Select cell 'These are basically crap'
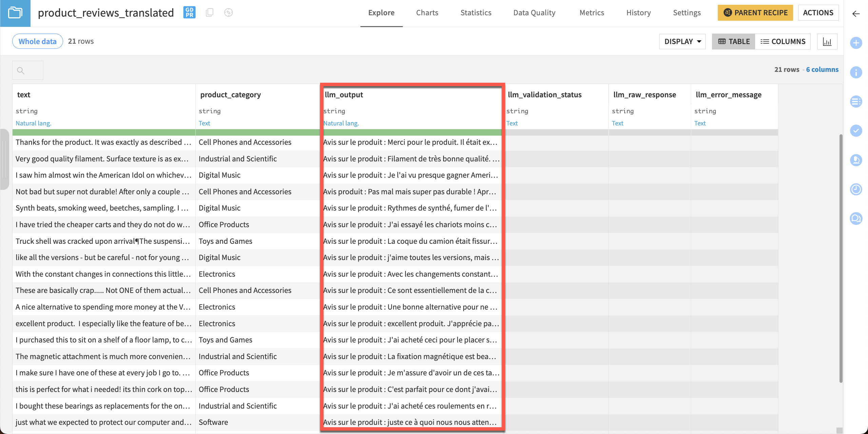 pos(104,290)
